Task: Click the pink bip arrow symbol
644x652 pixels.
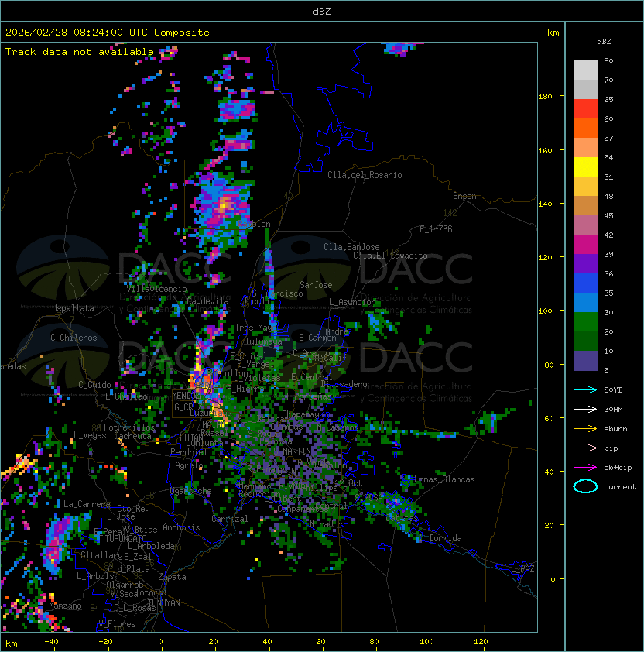Action: [585, 448]
